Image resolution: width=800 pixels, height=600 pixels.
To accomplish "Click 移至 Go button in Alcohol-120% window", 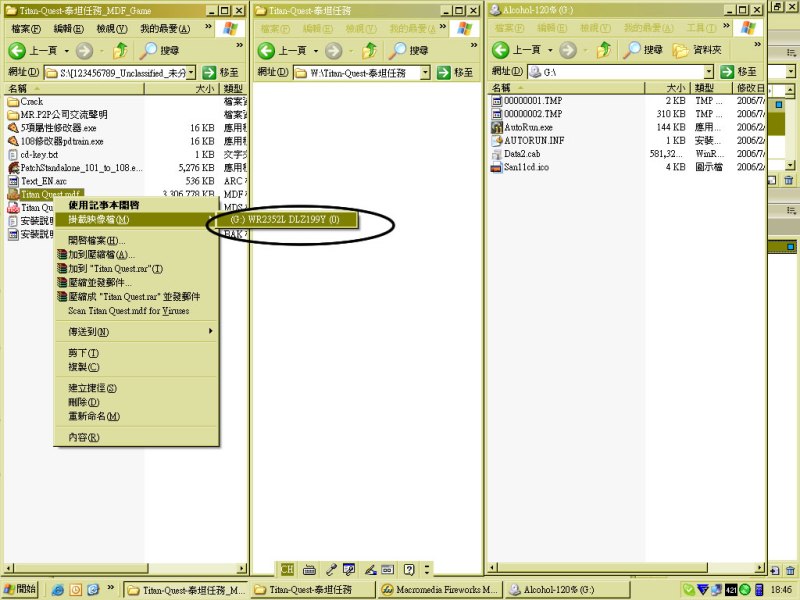I will (x=738, y=72).
